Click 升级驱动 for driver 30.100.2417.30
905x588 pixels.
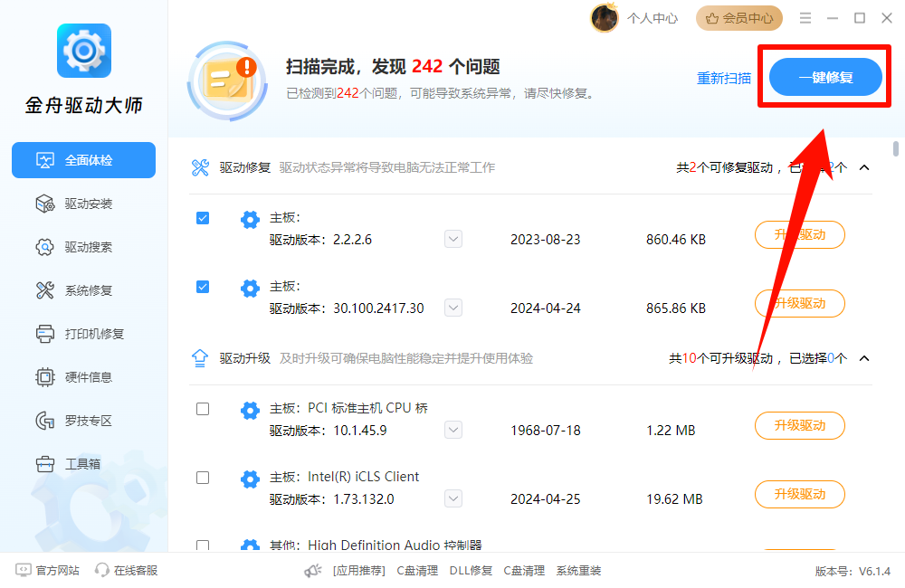pyautogui.click(x=800, y=304)
